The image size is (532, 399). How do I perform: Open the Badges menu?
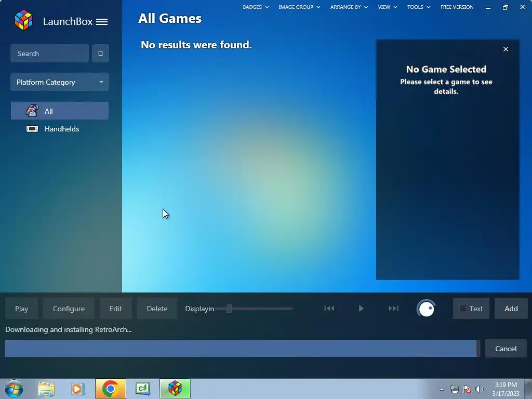click(x=256, y=7)
